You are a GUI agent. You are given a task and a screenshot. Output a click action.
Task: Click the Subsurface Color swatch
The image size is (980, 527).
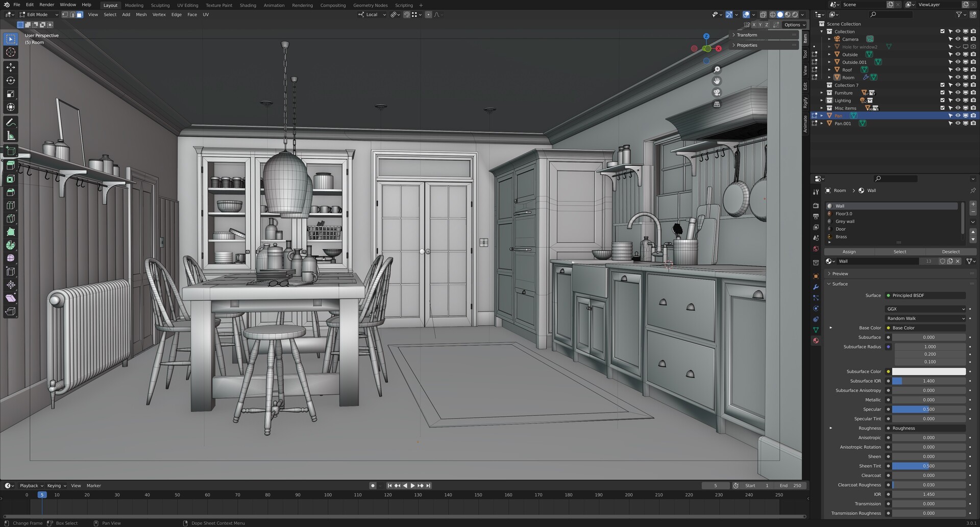(x=928, y=371)
